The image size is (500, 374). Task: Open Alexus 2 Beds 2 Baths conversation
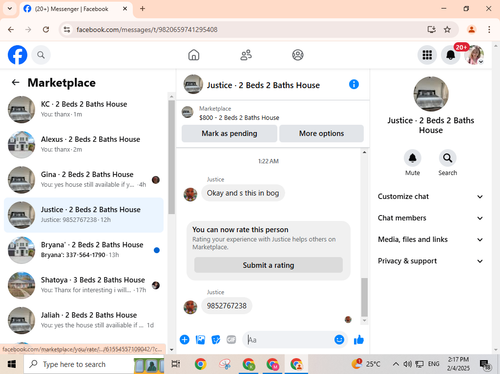84,145
